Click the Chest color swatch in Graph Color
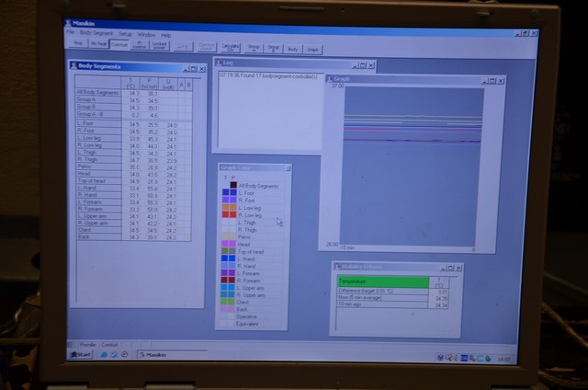 tap(227, 301)
